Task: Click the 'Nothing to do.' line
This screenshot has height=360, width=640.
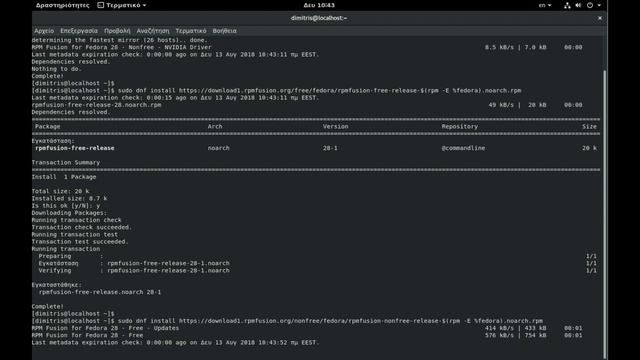Action: point(57,69)
